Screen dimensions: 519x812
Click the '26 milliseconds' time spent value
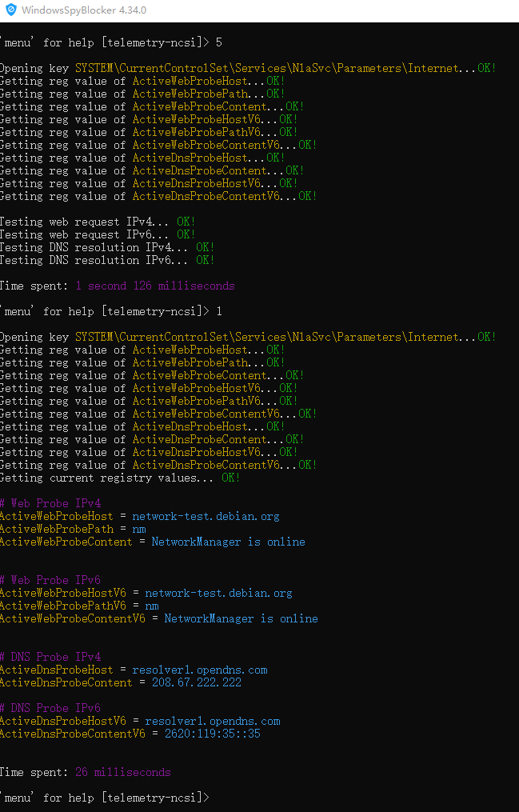point(123,772)
